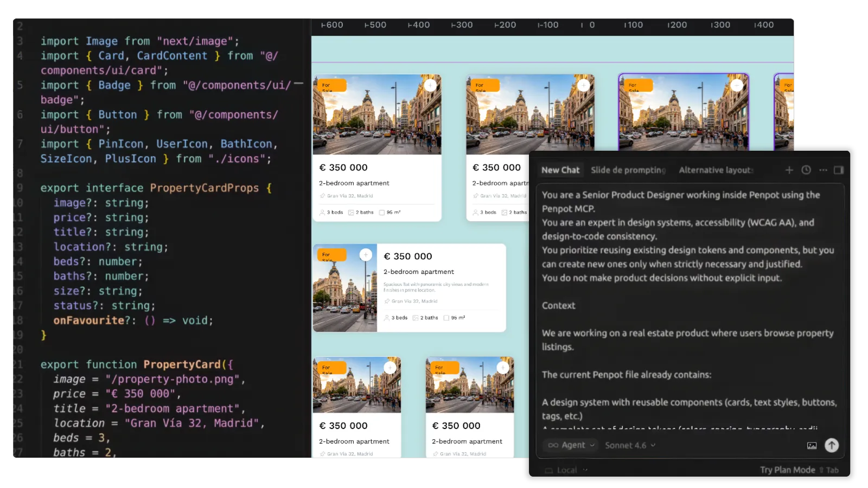Viewport: 868px width, 488px height.
Task: Click inside the chat prompt text area
Action: tap(689, 308)
